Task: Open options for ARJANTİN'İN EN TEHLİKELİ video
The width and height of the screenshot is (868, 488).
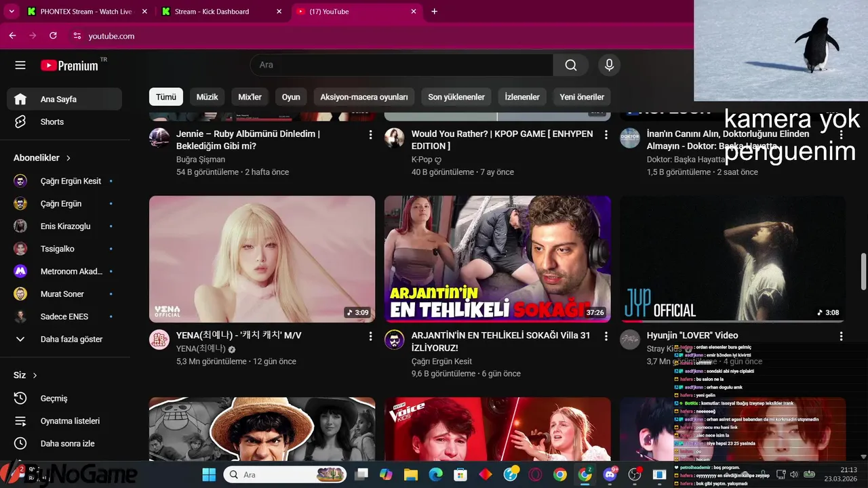Action: click(x=606, y=336)
